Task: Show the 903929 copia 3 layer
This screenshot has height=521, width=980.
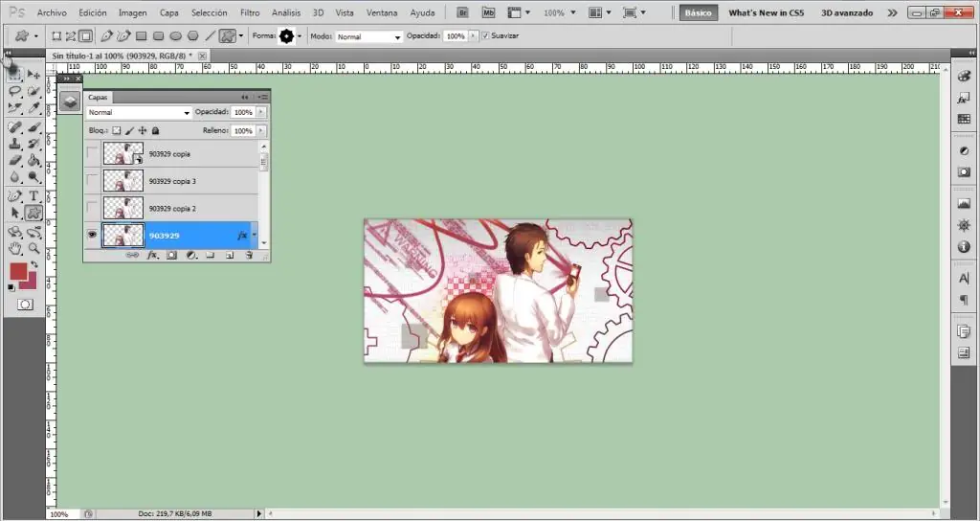Action: pos(93,181)
